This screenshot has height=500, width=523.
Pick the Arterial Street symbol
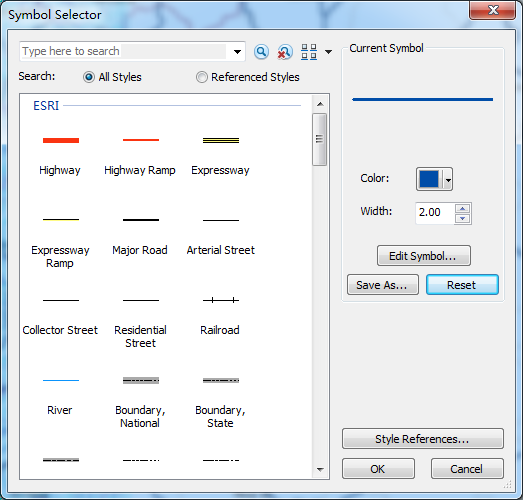(220, 237)
